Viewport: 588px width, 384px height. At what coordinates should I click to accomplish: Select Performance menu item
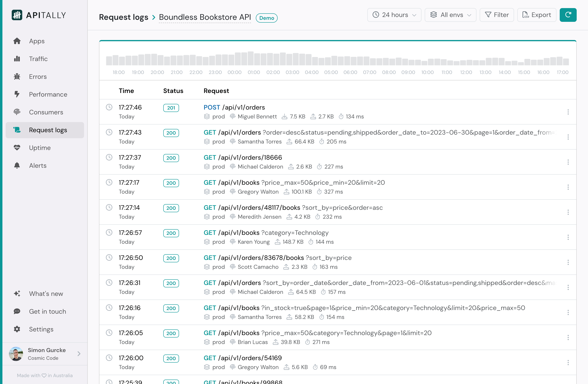tap(48, 94)
